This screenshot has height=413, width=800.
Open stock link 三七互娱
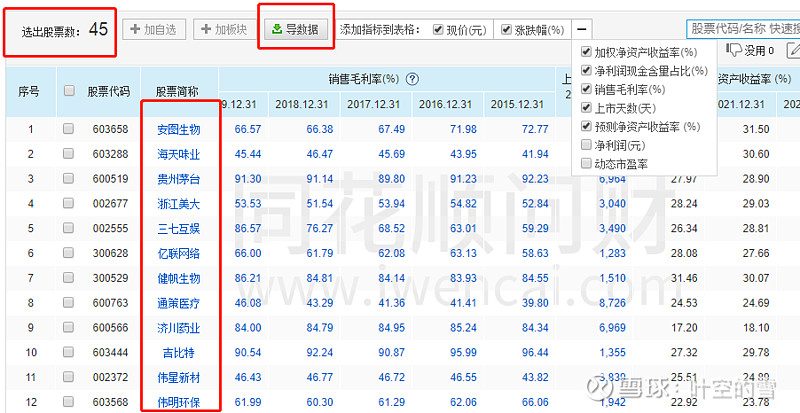pos(179,229)
